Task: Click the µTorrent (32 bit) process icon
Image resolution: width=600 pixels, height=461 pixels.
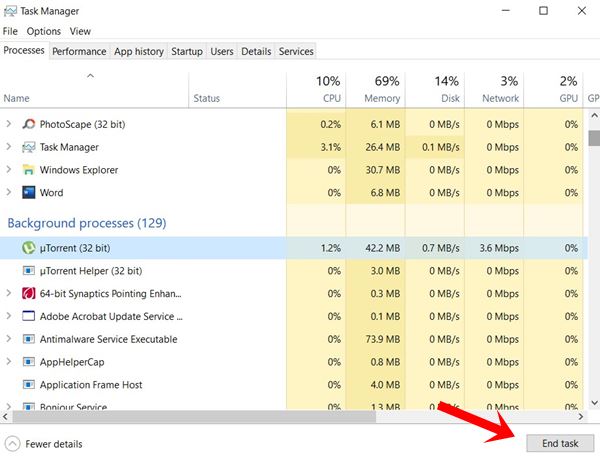Action: [29, 248]
